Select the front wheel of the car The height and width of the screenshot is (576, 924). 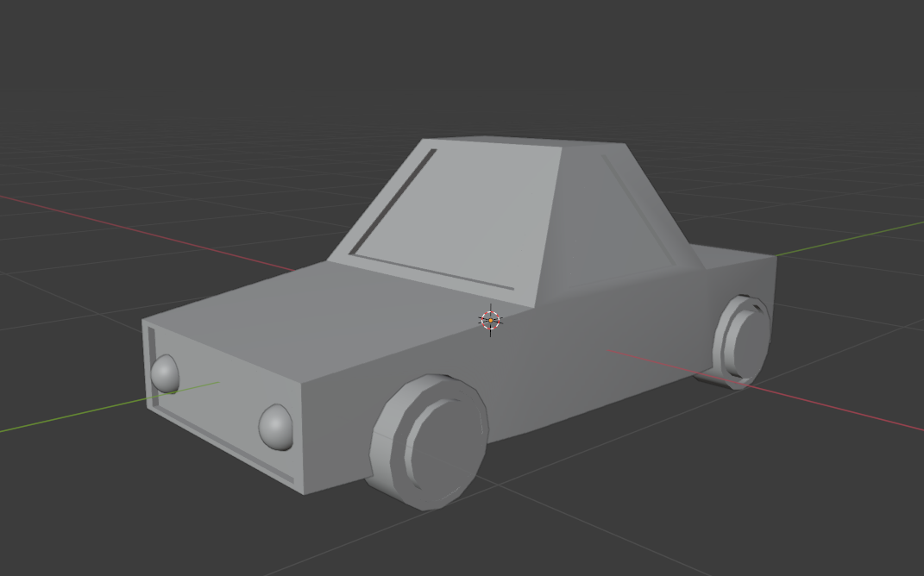click(430, 442)
